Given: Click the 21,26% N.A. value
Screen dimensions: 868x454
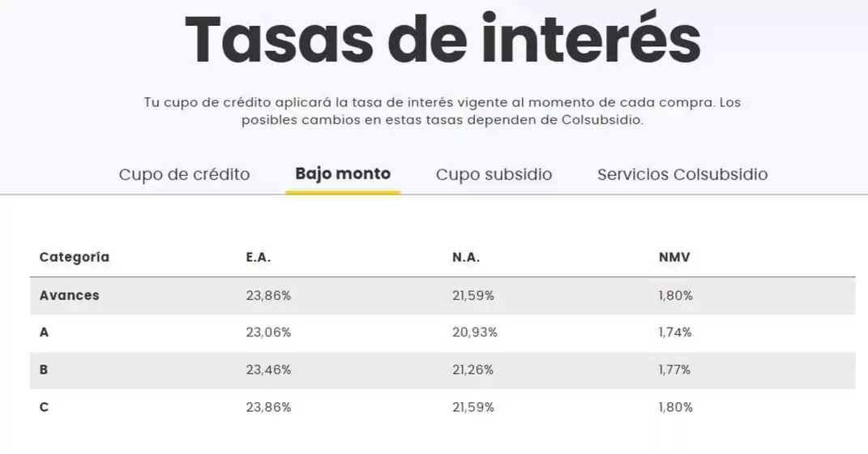Looking at the screenshot, I should 473,370.
